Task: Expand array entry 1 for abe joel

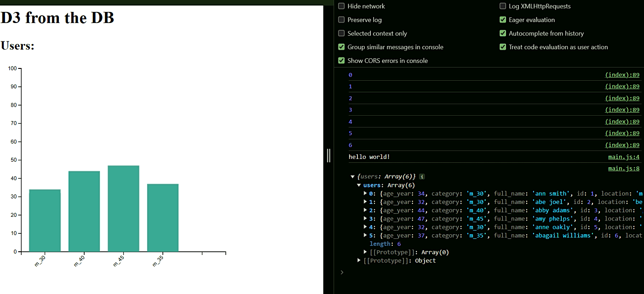Action: pos(366,202)
